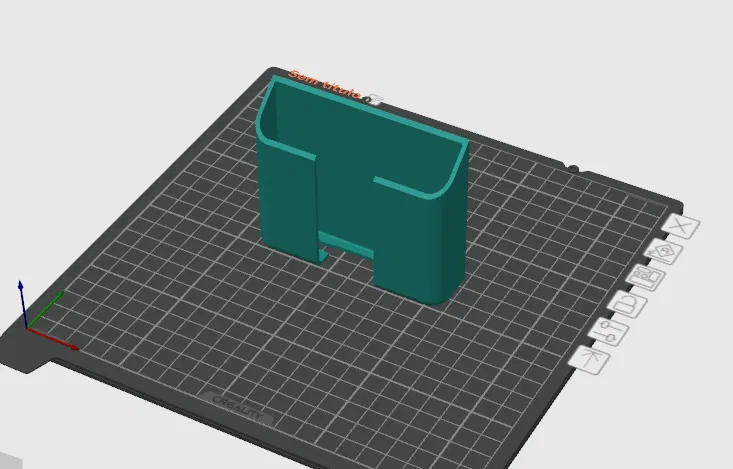
Task: Click the auto-orient plate icon
Action: [664, 252]
